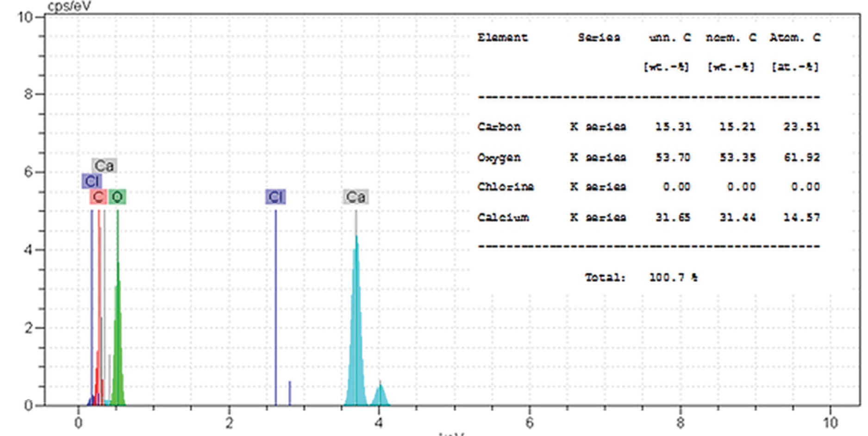The height and width of the screenshot is (436, 868).
Task: Select the Atom. C column header
Action: (794, 37)
